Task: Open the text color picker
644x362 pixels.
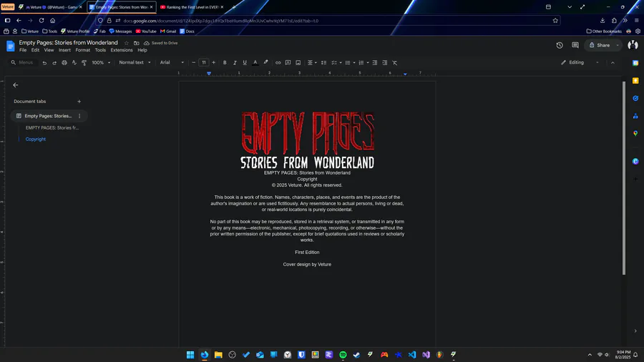Action: click(x=255, y=63)
